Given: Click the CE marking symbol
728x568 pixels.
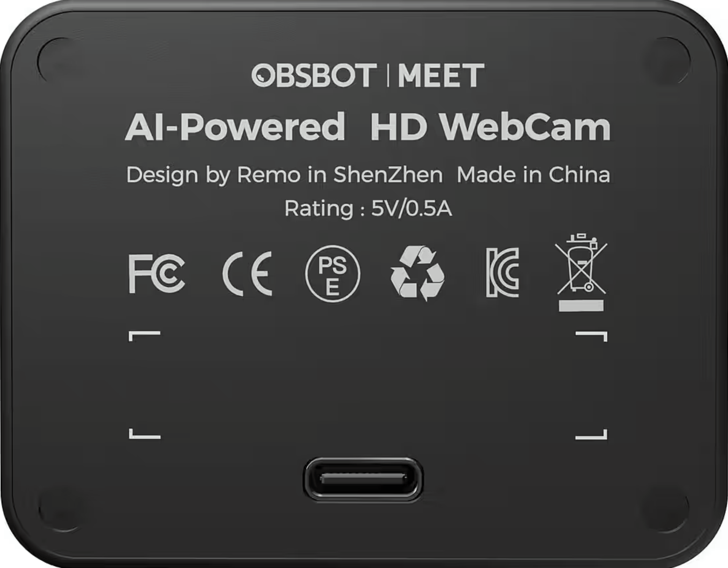Looking at the screenshot, I should point(247,274).
